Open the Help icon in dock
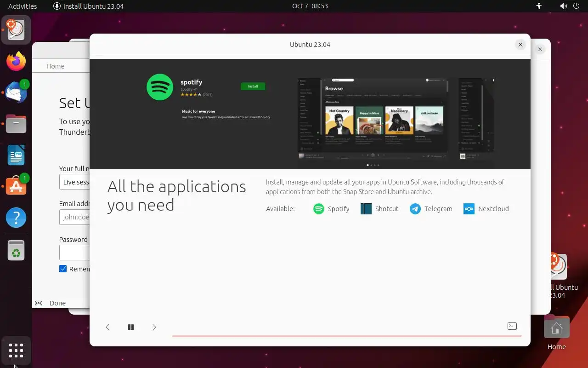Image resolution: width=588 pixels, height=368 pixels. [x=16, y=218]
